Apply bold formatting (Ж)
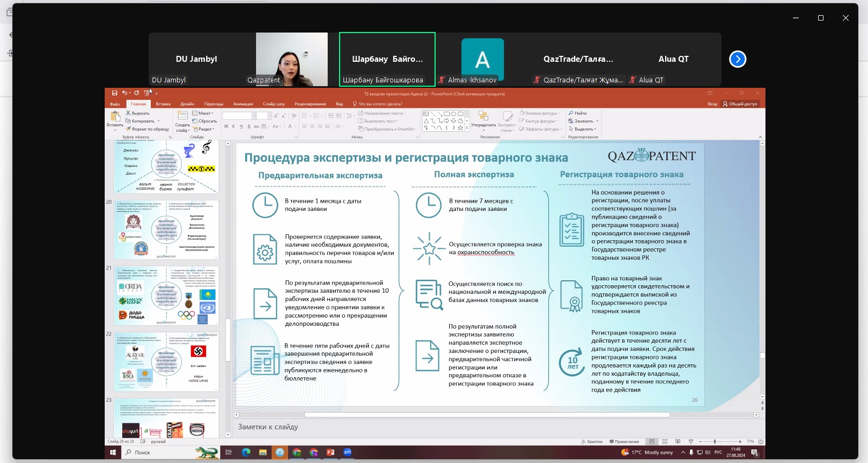This screenshot has width=868, height=463. [x=226, y=126]
